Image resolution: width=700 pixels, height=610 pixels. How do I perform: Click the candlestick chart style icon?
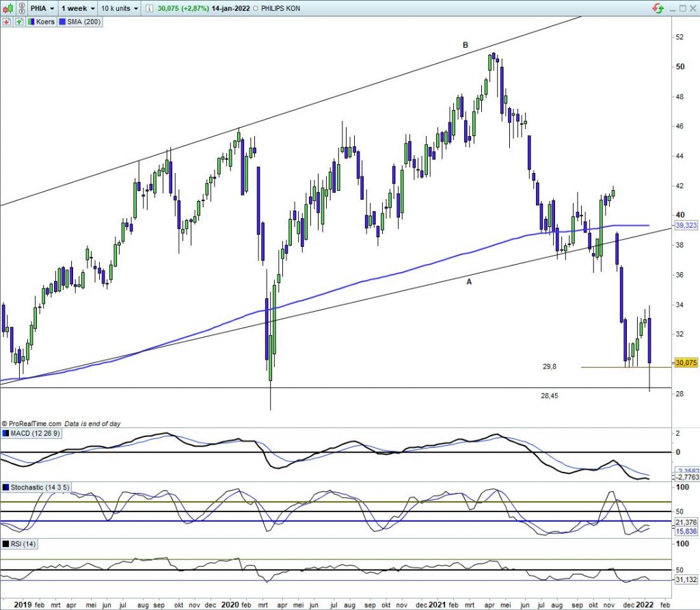click(8, 9)
